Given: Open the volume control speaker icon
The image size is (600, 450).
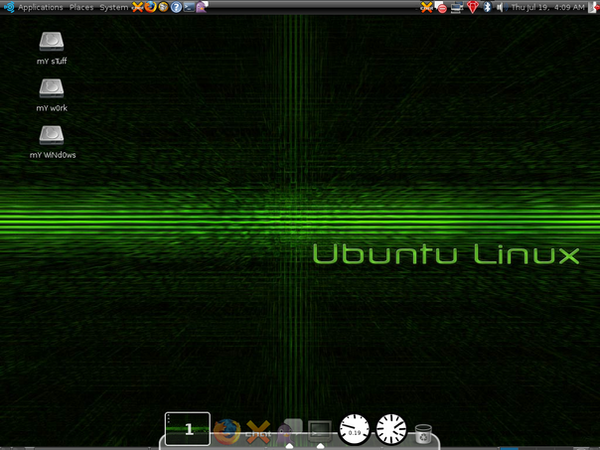Looking at the screenshot, I should [500, 7].
